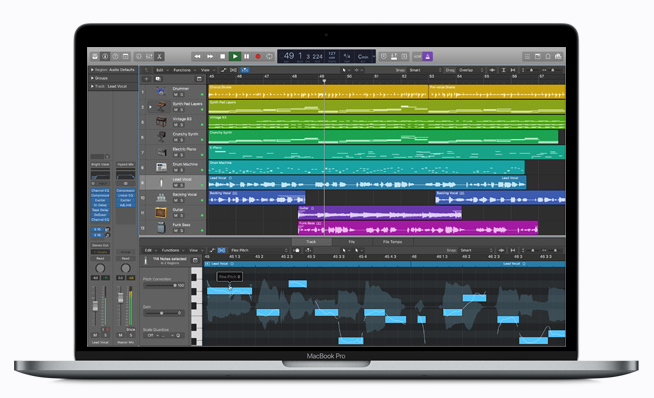Toggle Cycle mode button
Screen dimensions: 654x398
[x=269, y=56]
